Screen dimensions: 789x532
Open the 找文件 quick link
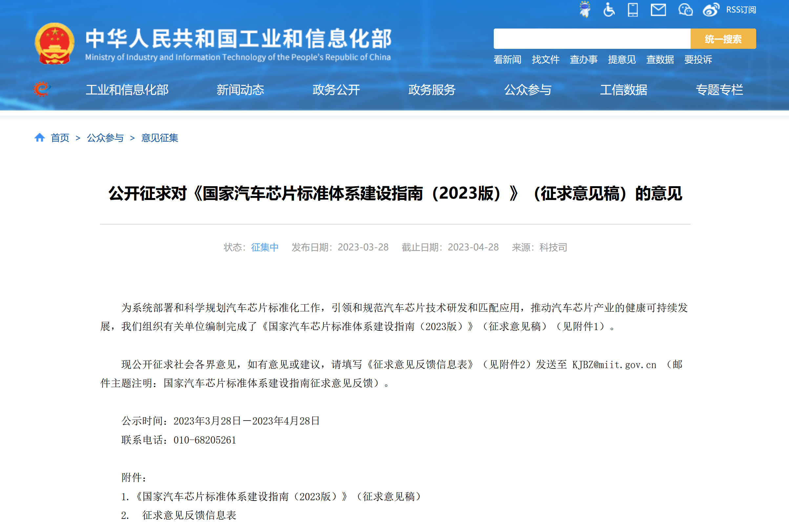(546, 60)
